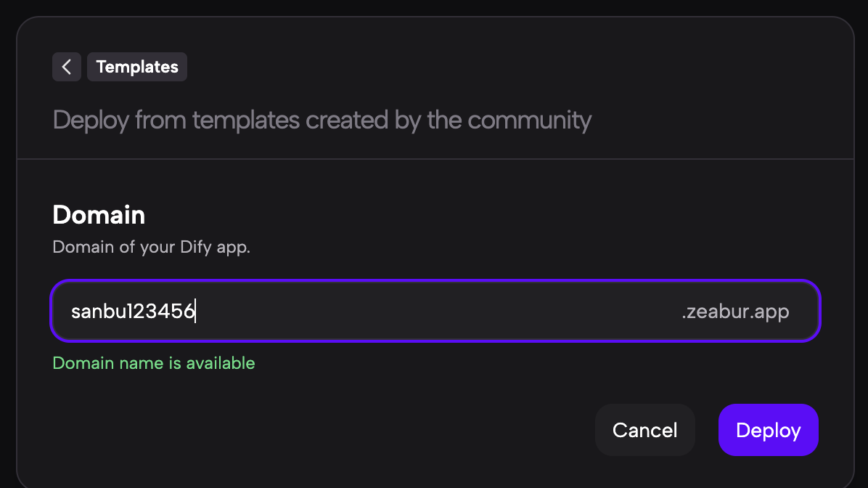The image size is (868, 488).
Task: Click the typed text sanbu123456
Action: 133,312
